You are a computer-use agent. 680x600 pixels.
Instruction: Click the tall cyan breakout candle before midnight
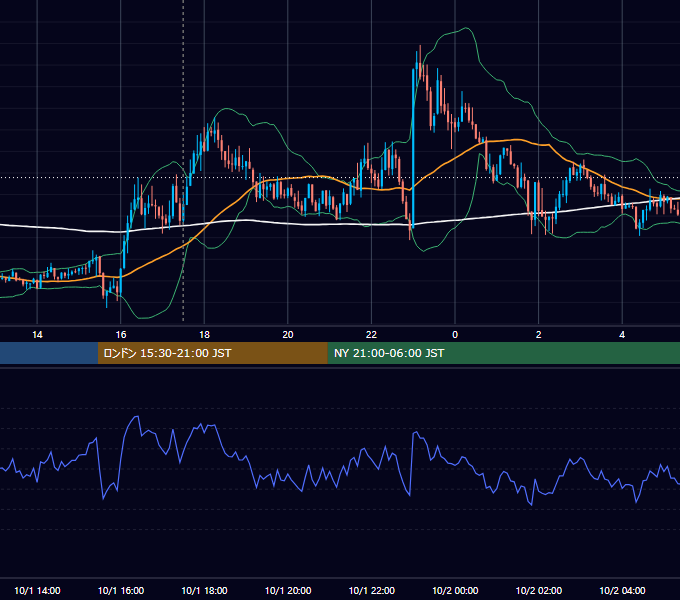click(413, 147)
